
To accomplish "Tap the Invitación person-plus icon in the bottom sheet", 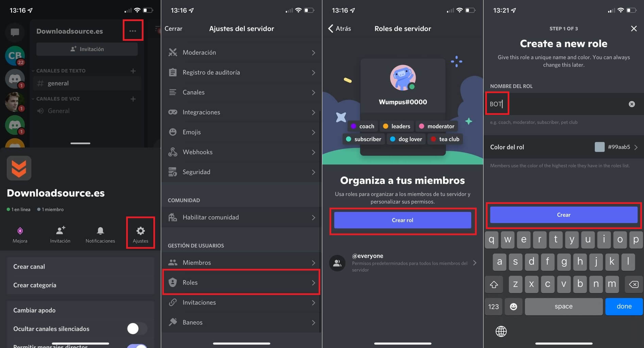I will click(60, 231).
